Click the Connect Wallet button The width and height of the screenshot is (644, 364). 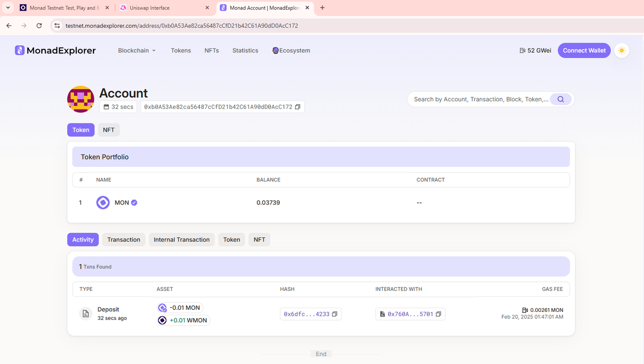pos(584,50)
